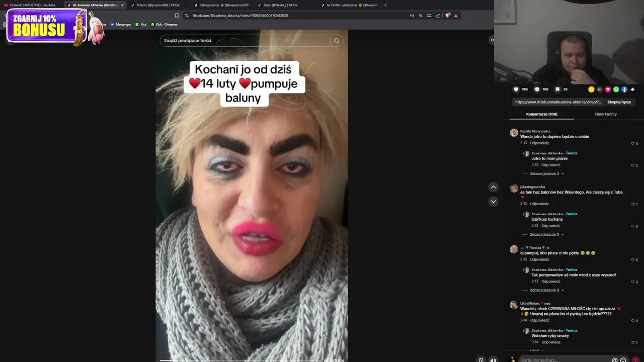Close the Szalona Aktorka browser tab

[122, 5]
